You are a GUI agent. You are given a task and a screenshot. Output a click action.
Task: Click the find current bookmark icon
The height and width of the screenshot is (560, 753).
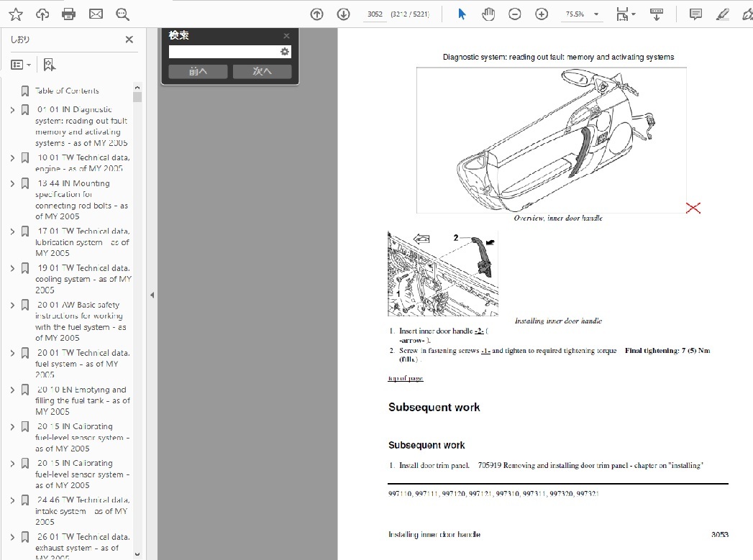pos(49,65)
